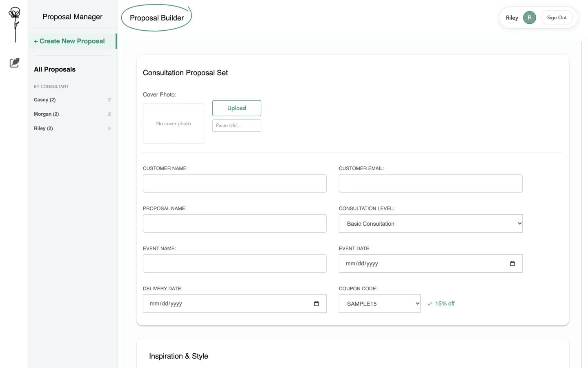
Task: Focus the Customer Email field
Action: click(431, 184)
